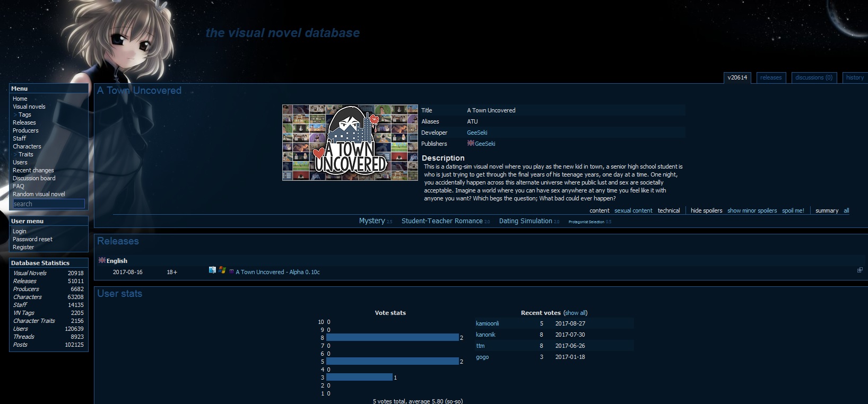Image resolution: width=868 pixels, height=404 pixels.
Task: Open the Dating Simulation tag
Action: click(525, 221)
